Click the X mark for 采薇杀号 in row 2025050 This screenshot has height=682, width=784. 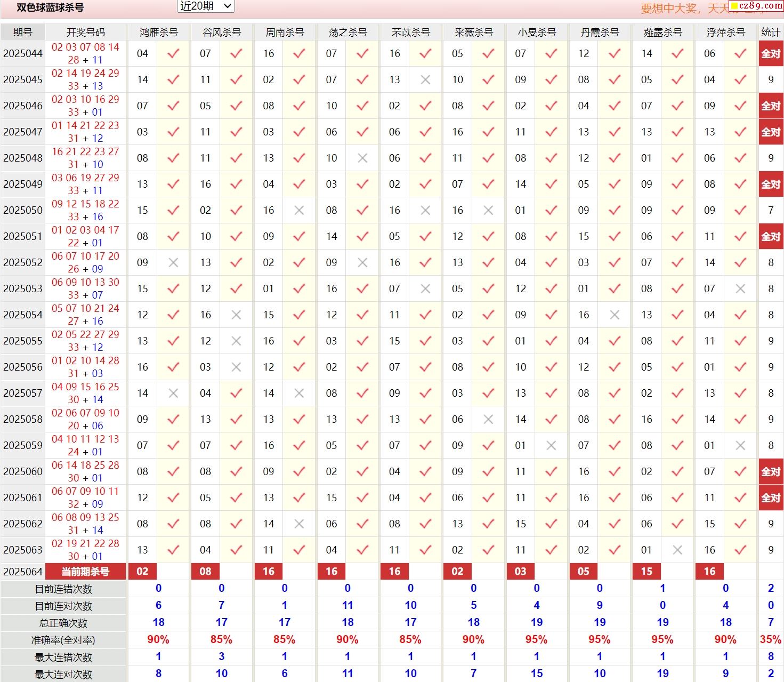click(x=488, y=210)
